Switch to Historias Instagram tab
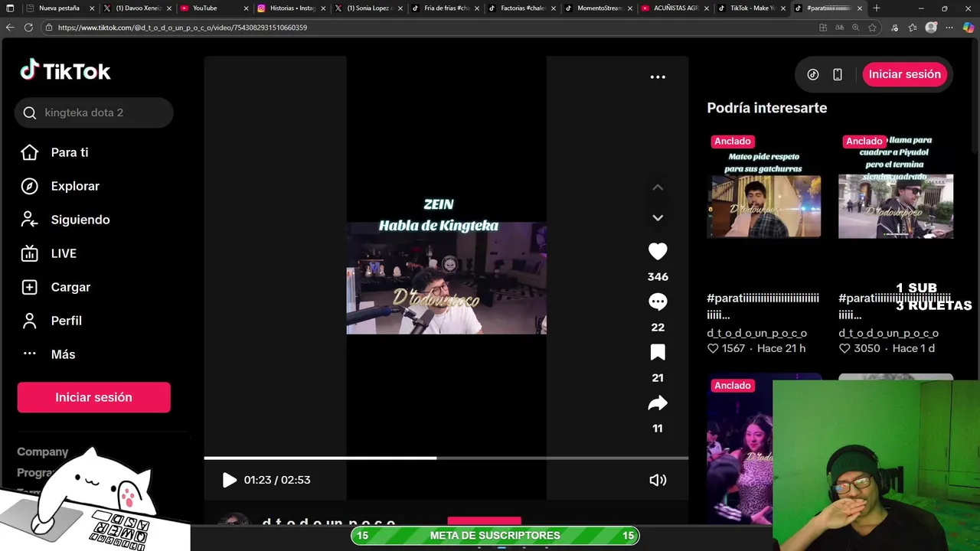The image size is (980, 551). point(292,8)
